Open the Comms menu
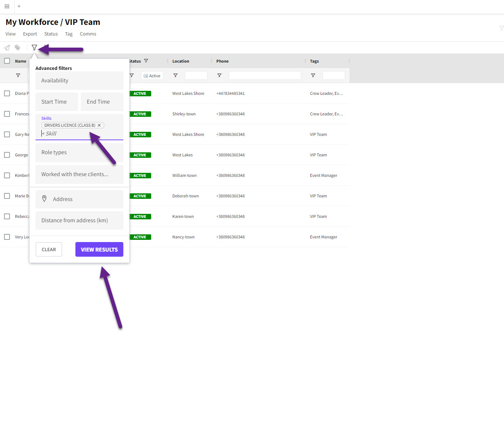The height and width of the screenshot is (446, 504). pyautogui.click(x=88, y=34)
